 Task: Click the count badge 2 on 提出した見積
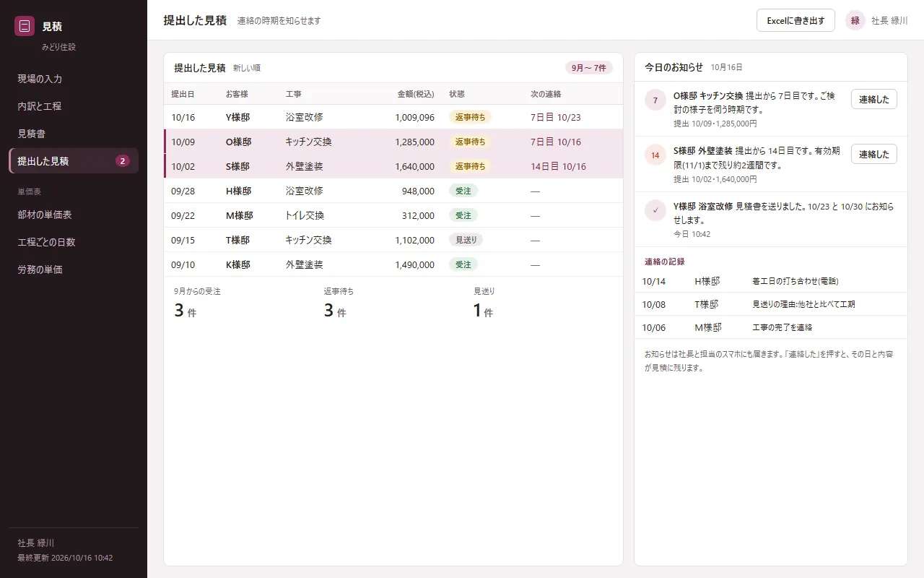123,161
